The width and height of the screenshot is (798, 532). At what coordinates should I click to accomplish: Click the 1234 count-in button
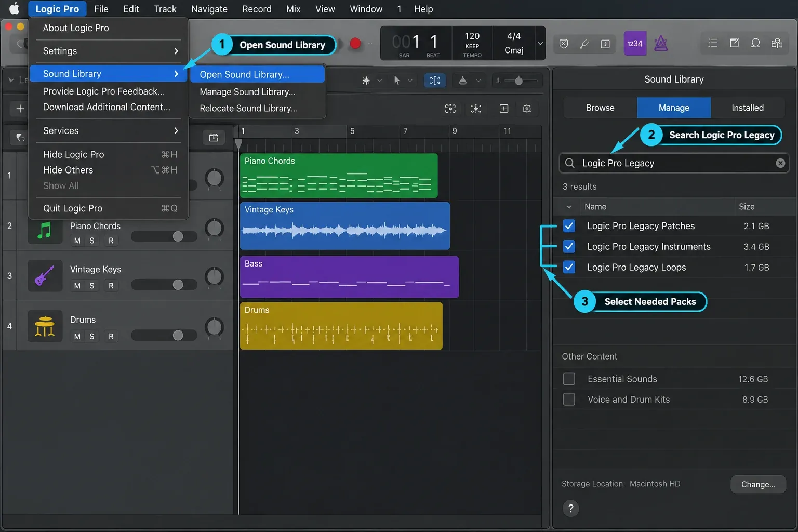tap(635, 44)
